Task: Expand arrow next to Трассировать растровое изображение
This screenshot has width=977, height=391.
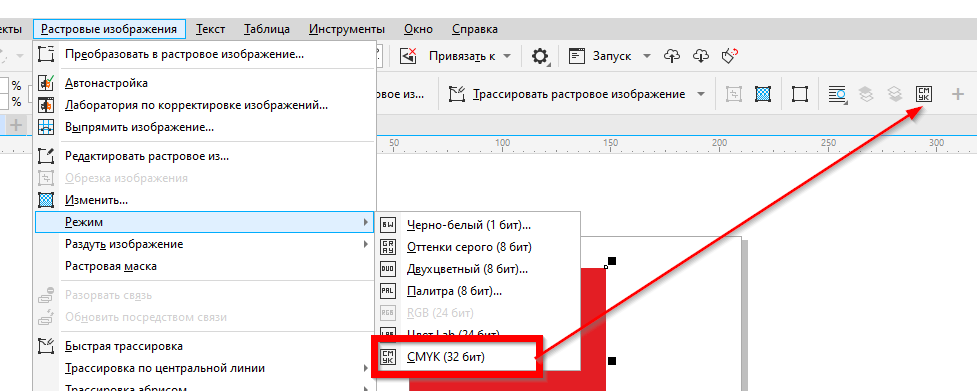Action: point(701,94)
